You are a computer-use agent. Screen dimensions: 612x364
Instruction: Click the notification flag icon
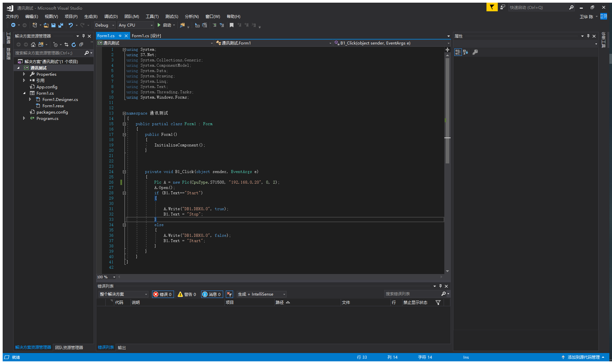492,7
